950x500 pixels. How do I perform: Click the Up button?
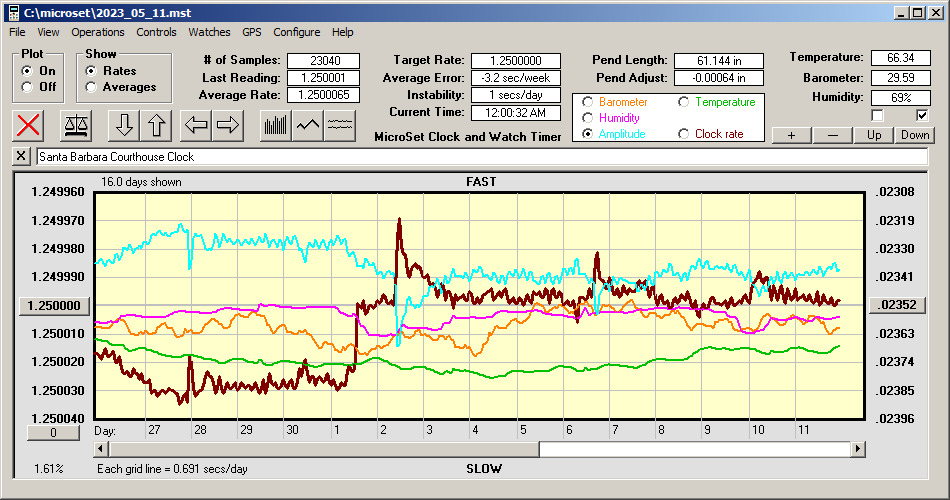tap(874, 135)
